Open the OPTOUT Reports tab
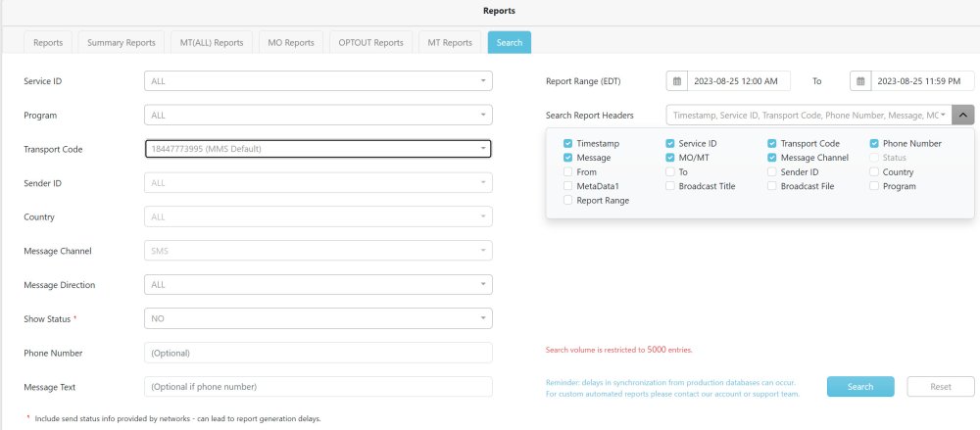Screen dimensions: 980x430 (x=370, y=43)
